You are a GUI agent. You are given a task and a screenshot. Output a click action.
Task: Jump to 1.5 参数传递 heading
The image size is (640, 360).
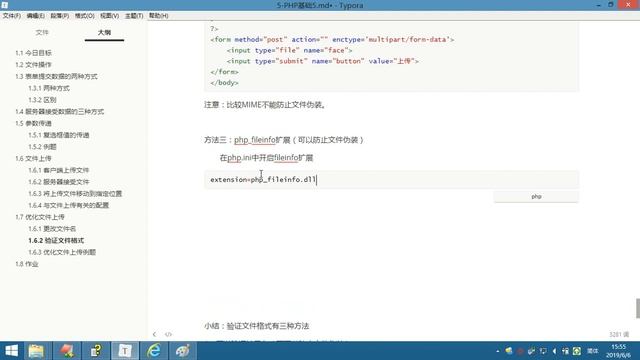click(x=33, y=123)
